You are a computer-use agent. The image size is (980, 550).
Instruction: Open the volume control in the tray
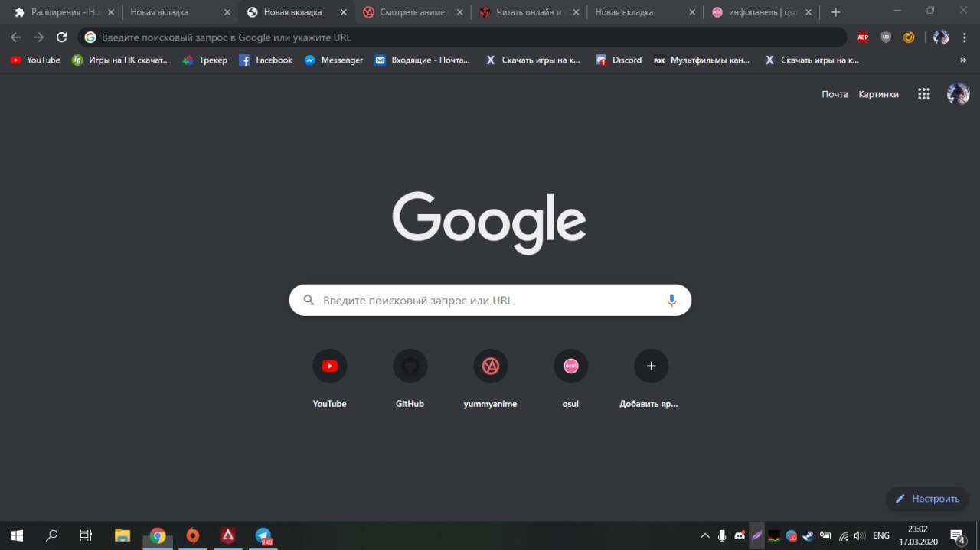pos(860,535)
